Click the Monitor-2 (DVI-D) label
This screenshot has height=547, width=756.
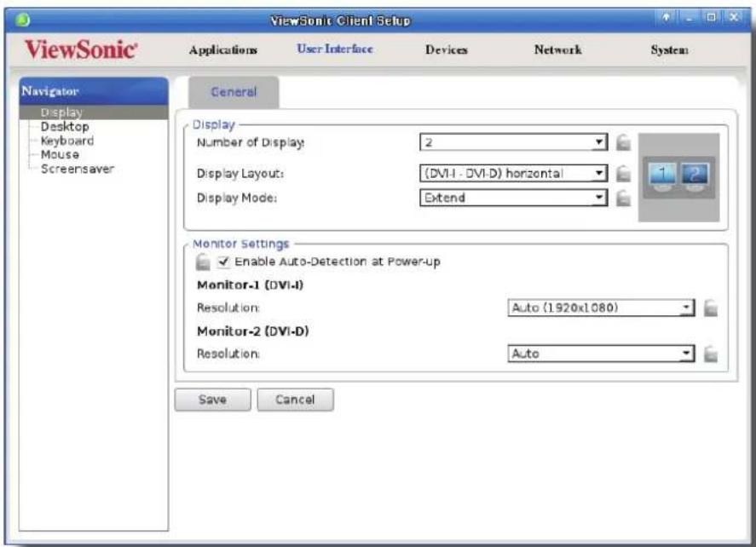[x=253, y=331]
